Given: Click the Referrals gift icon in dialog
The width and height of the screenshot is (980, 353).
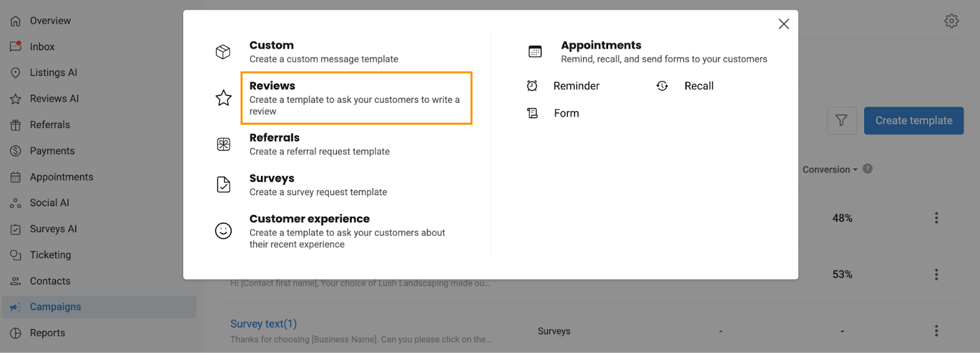Looking at the screenshot, I should (x=224, y=144).
